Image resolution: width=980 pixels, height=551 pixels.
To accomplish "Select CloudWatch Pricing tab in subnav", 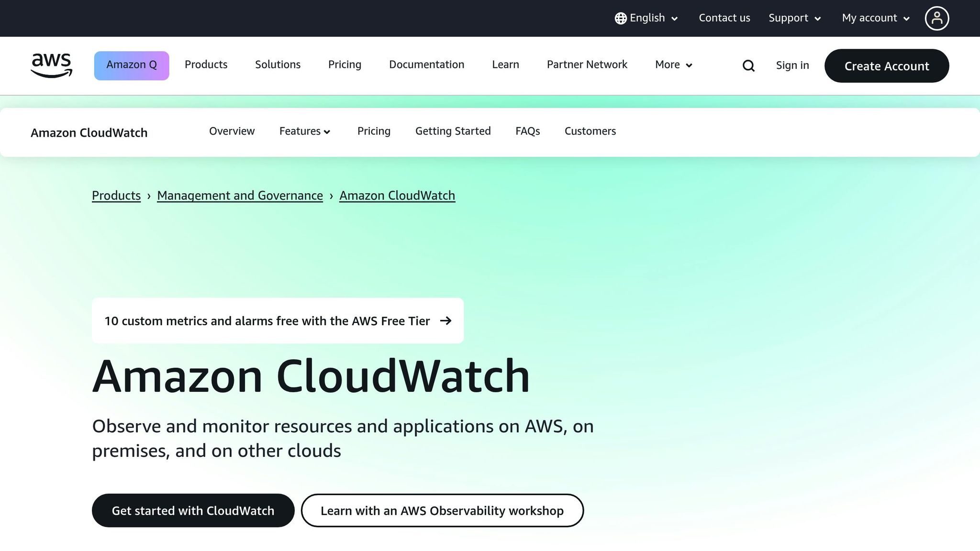I will 374,131.
